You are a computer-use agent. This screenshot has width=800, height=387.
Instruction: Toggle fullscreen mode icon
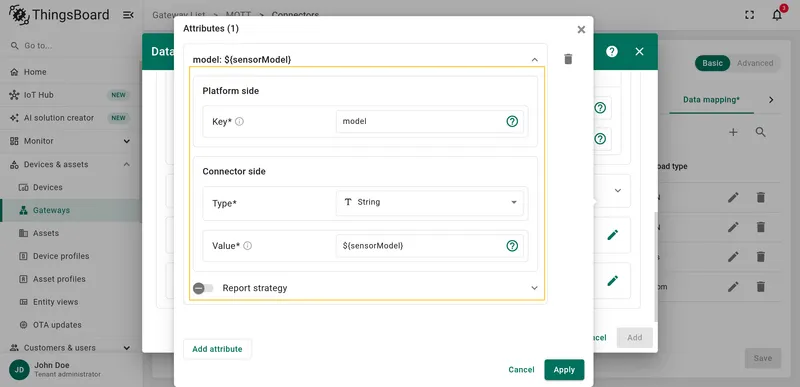pos(749,15)
